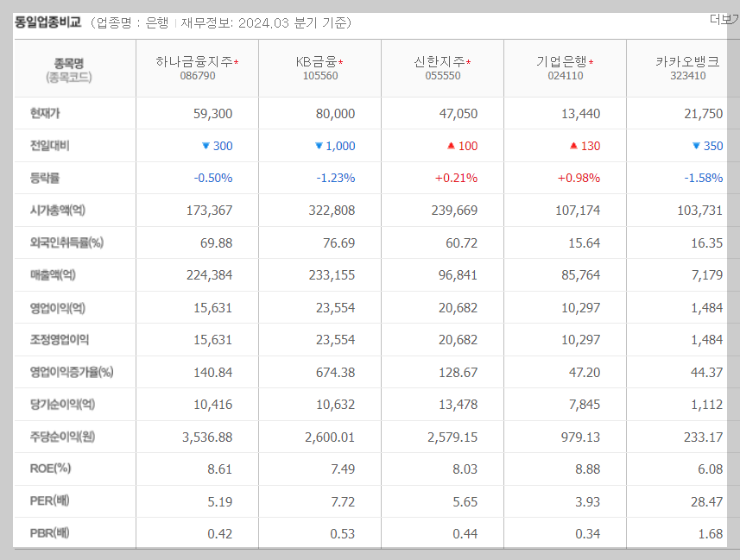740x560 pixels.
Task: Click EPS value 3,536.88
Action: (x=207, y=437)
